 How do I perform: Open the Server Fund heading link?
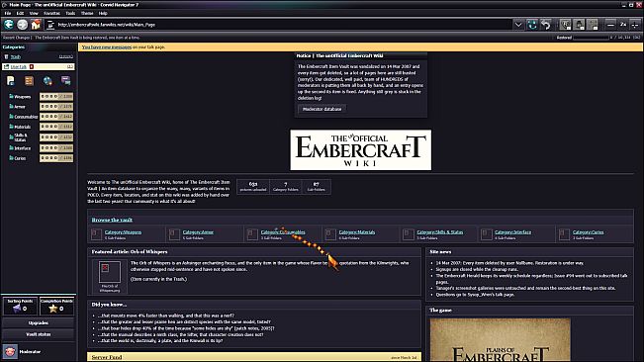[x=107, y=357]
